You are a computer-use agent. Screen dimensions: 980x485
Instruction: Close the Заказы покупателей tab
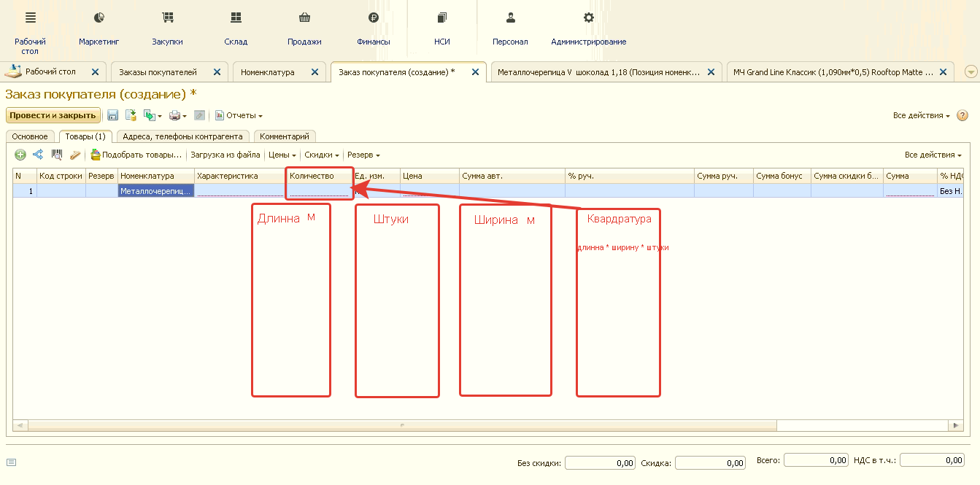click(x=217, y=72)
